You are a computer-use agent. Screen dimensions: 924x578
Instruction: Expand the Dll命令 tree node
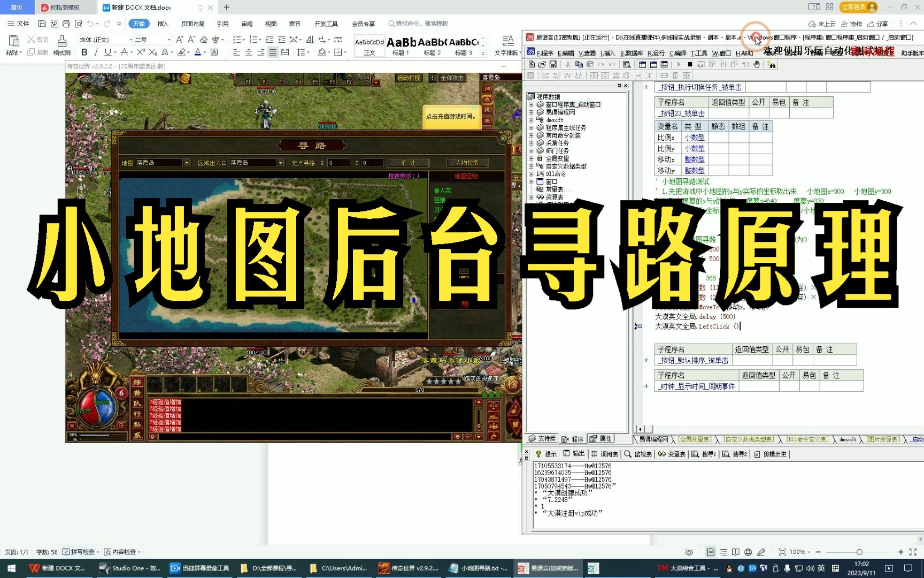click(531, 174)
